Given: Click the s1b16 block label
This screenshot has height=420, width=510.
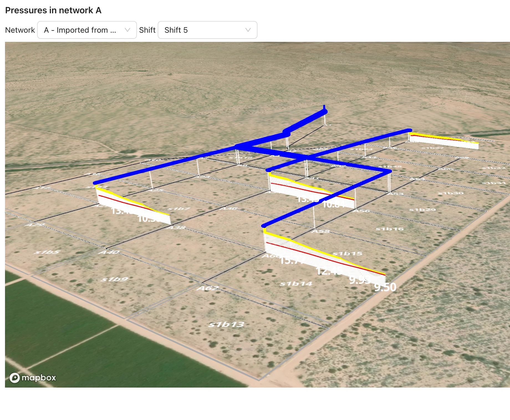Looking at the screenshot, I should (389, 229).
